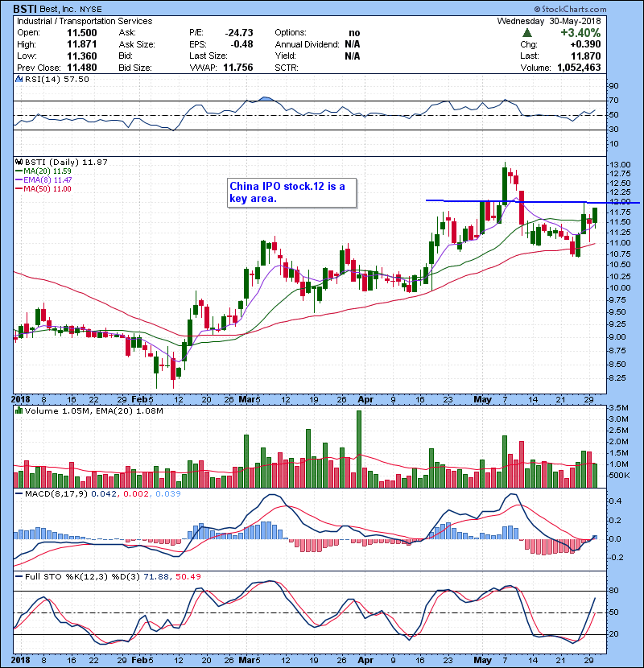Click the 'BSTI (Daily) 11.87' chart title
The image size is (644, 668).
pyautogui.click(x=66, y=162)
